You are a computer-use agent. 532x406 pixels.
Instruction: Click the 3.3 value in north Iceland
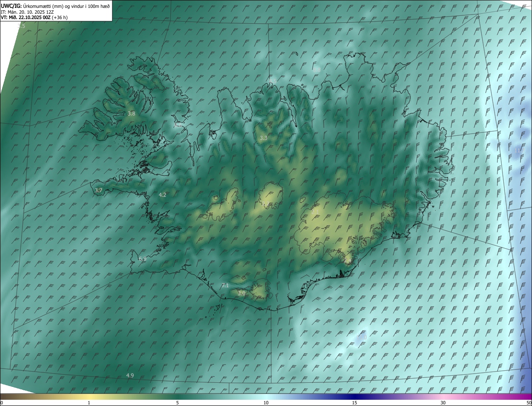pos(264,138)
